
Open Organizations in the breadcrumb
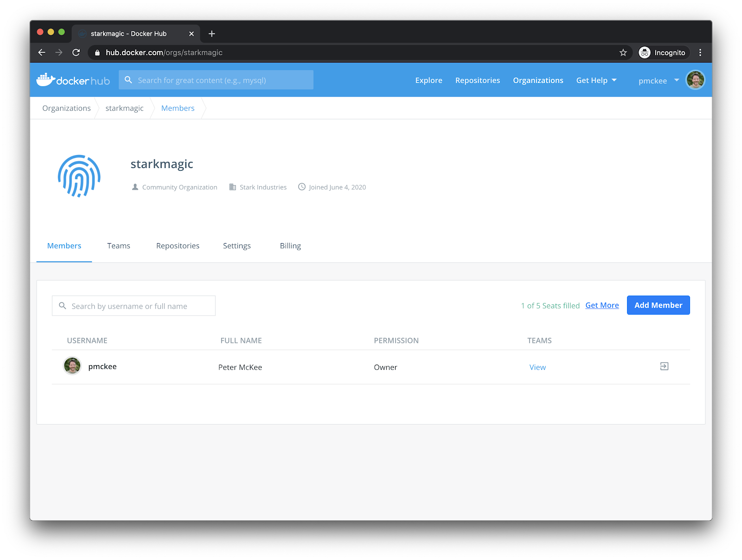click(66, 108)
